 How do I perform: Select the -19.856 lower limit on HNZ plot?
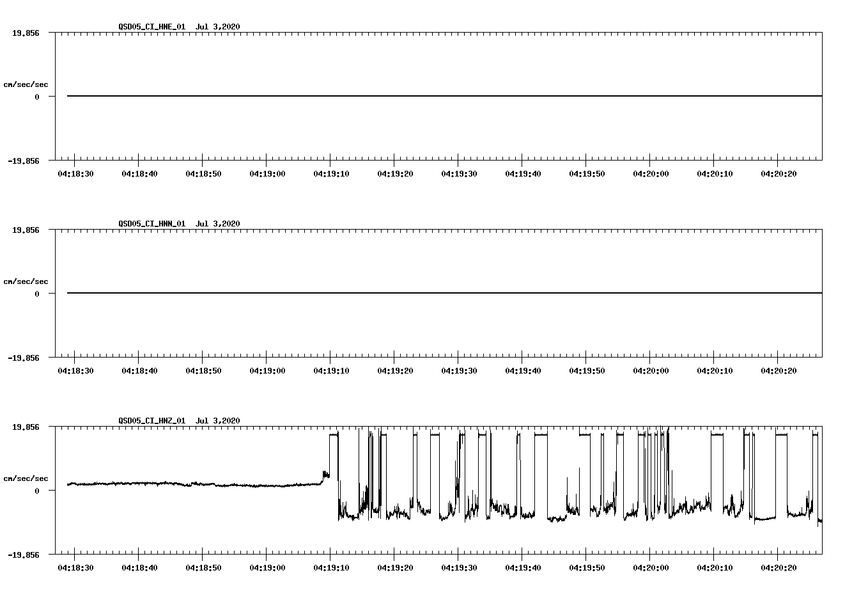[24, 555]
